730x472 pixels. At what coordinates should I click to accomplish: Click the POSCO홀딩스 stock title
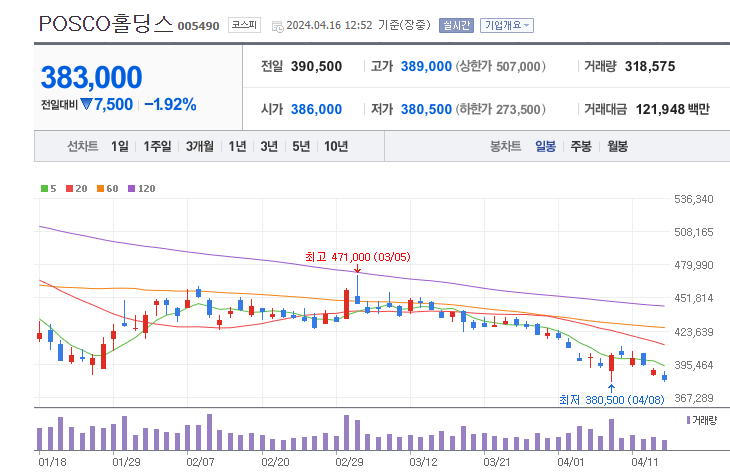106,24
